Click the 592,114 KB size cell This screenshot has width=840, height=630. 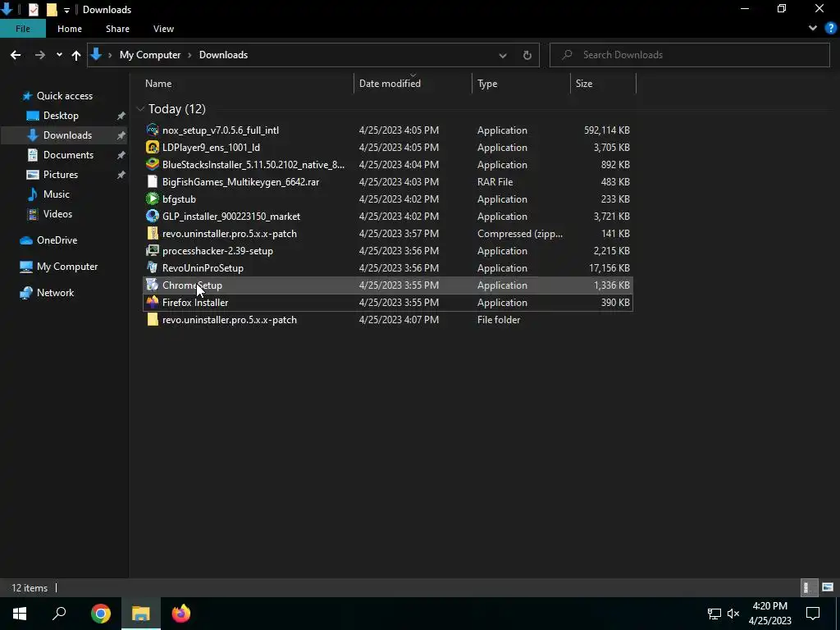(x=607, y=130)
